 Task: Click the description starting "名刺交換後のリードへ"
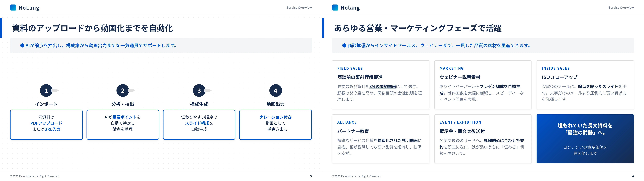pyautogui.click(x=482, y=147)
